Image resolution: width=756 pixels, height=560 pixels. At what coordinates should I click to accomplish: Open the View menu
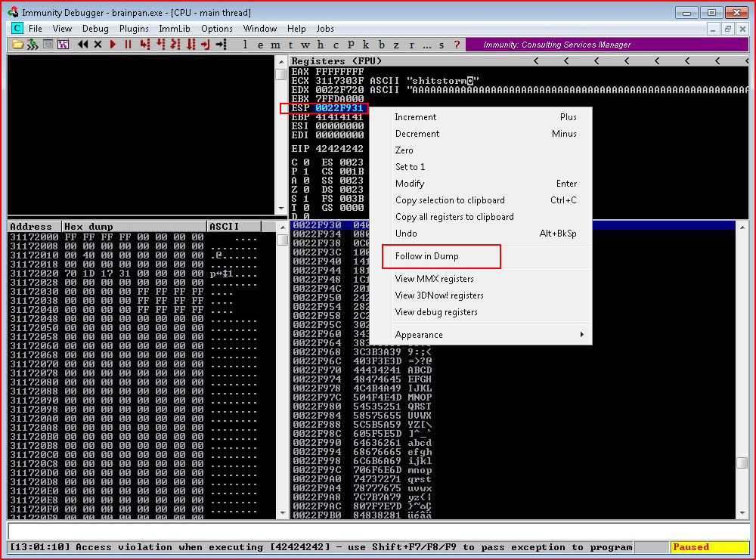[62, 29]
